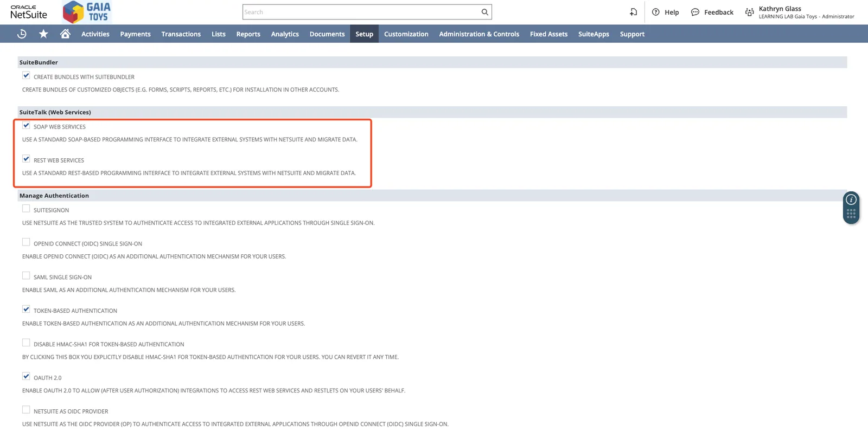The height and width of the screenshot is (438, 868).
Task: Click the Help link
Action: (672, 12)
